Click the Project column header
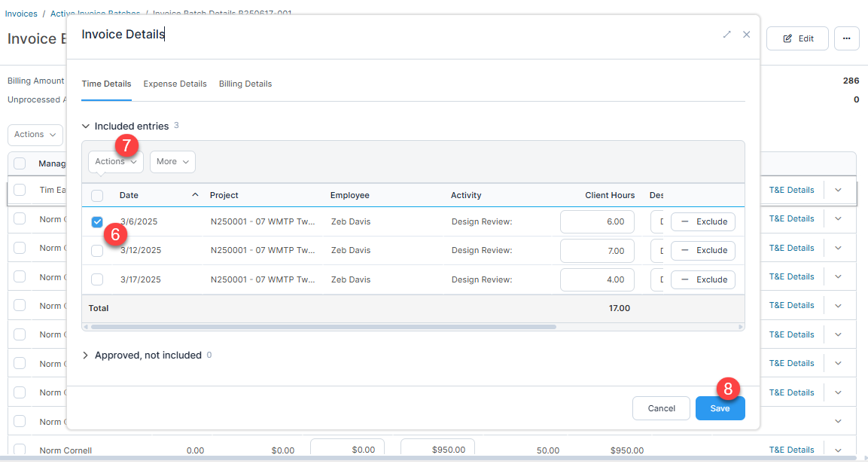868x467 pixels. click(224, 195)
